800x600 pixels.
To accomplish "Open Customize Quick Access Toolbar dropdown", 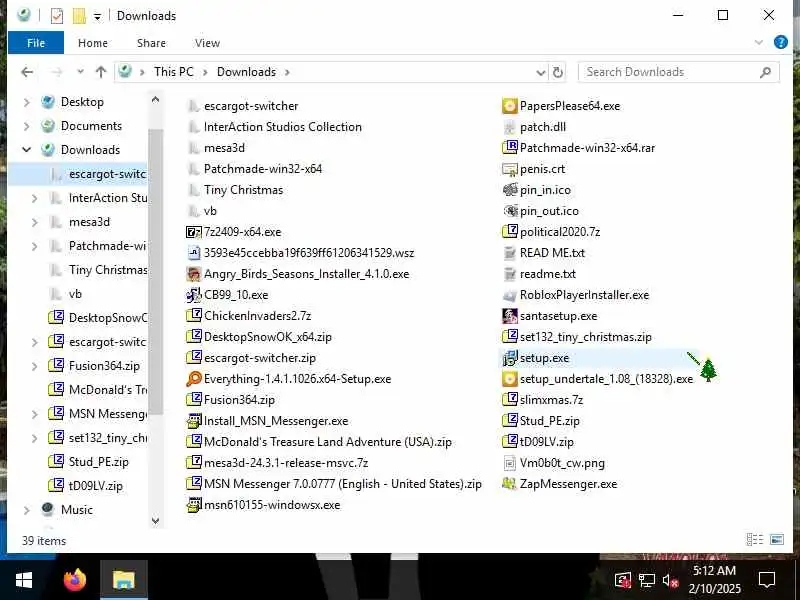I will (97, 17).
